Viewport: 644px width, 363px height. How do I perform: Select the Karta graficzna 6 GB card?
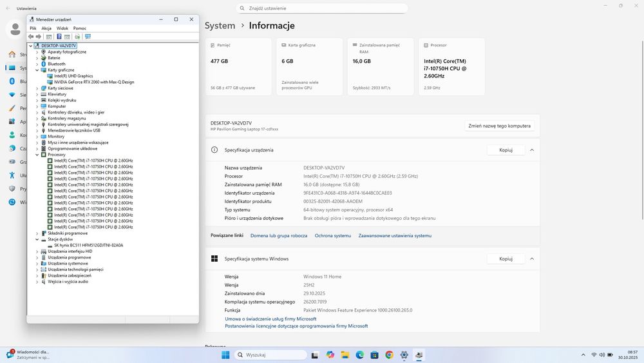(310, 66)
